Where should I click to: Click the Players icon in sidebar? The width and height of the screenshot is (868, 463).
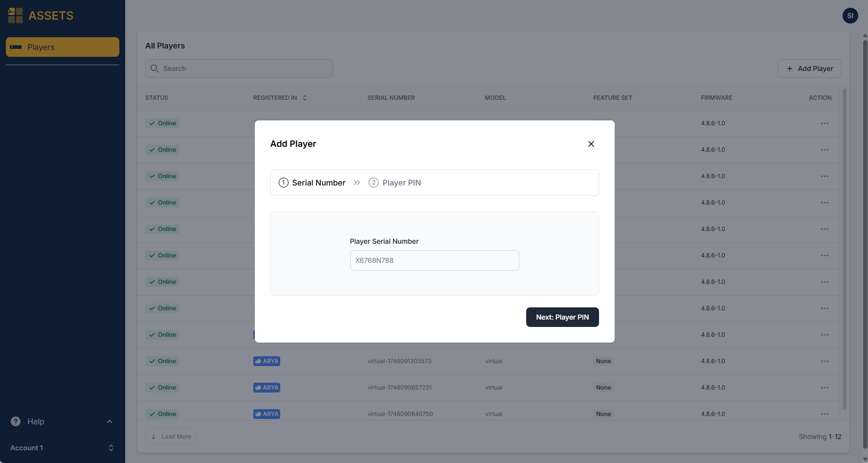(16, 47)
